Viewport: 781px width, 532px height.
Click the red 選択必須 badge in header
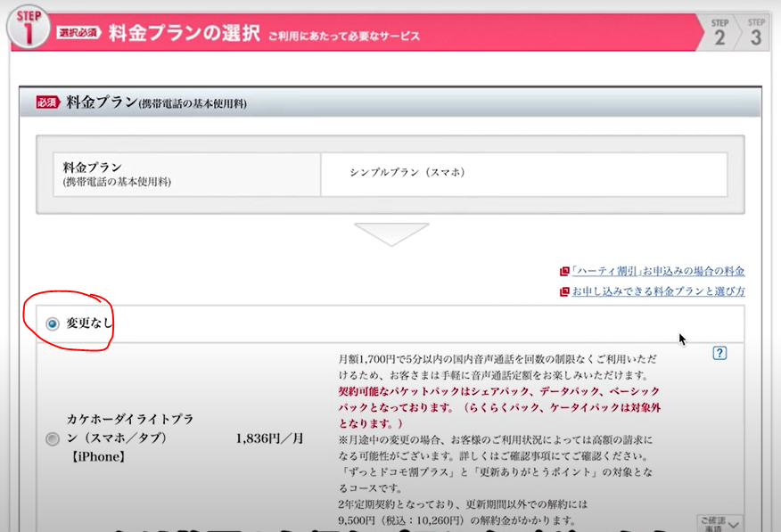79,34
